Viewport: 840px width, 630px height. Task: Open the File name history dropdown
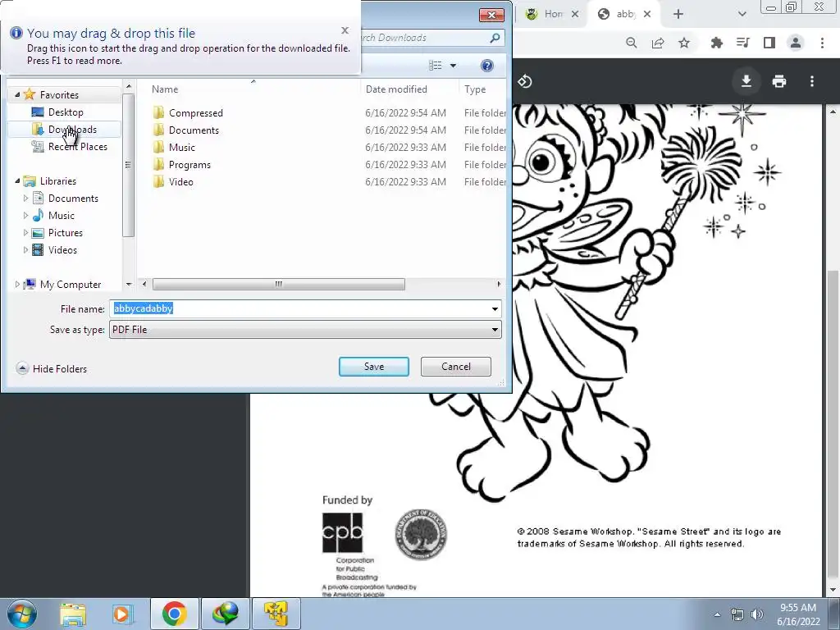coord(495,308)
